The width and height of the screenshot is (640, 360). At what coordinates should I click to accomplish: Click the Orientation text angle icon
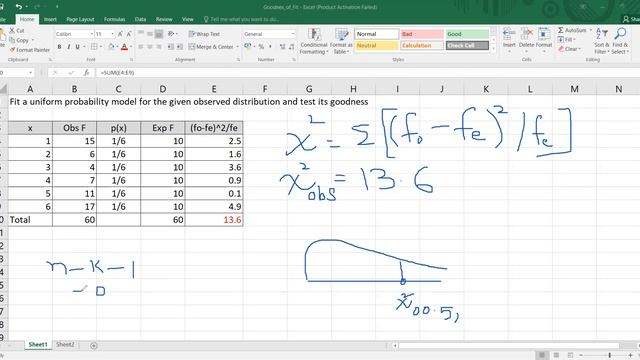pos(171,34)
